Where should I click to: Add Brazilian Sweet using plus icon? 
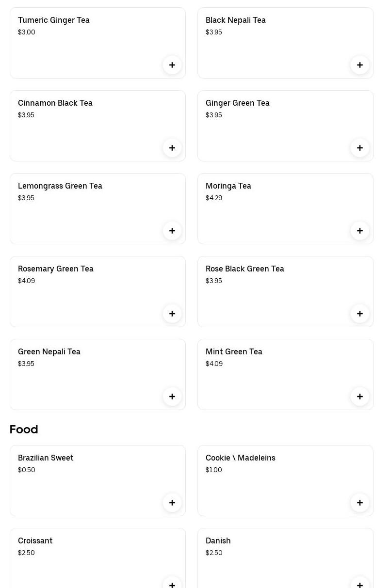coord(172,503)
